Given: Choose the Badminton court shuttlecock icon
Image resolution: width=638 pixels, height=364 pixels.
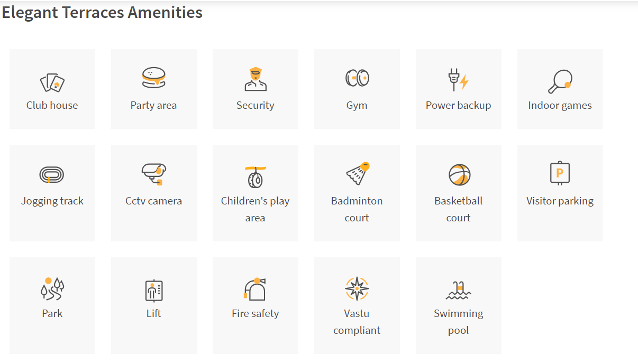Looking at the screenshot, I should [x=358, y=173].
